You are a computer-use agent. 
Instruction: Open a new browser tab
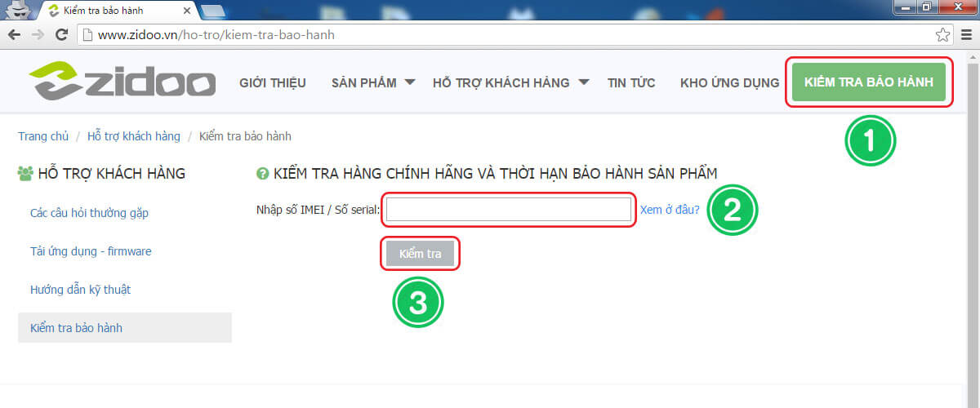213,11
